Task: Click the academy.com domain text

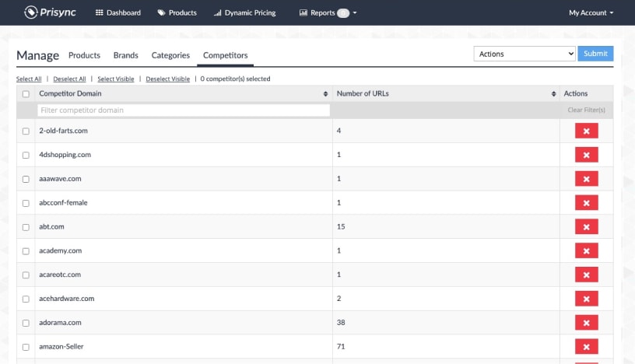Action: click(x=61, y=250)
